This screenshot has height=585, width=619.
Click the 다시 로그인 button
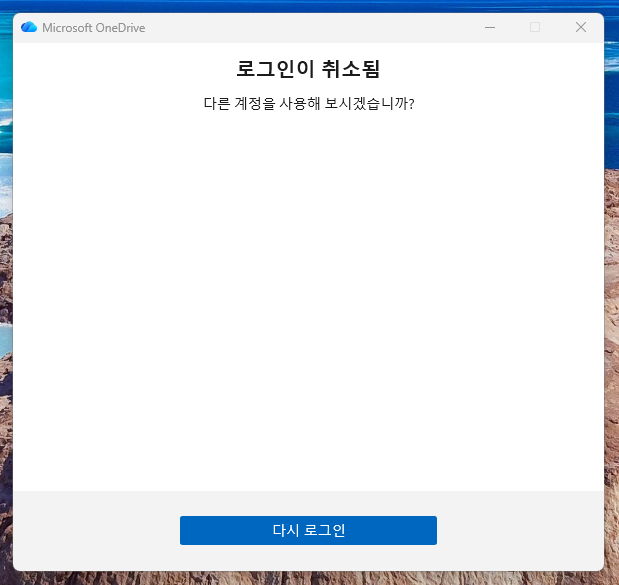[308, 530]
